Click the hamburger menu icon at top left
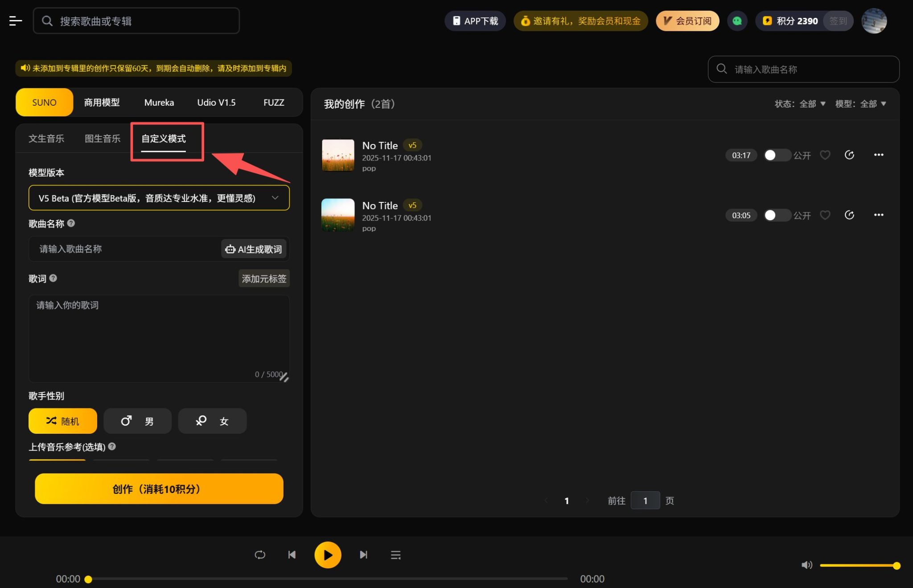Image resolution: width=913 pixels, height=588 pixels. (15, 21)
